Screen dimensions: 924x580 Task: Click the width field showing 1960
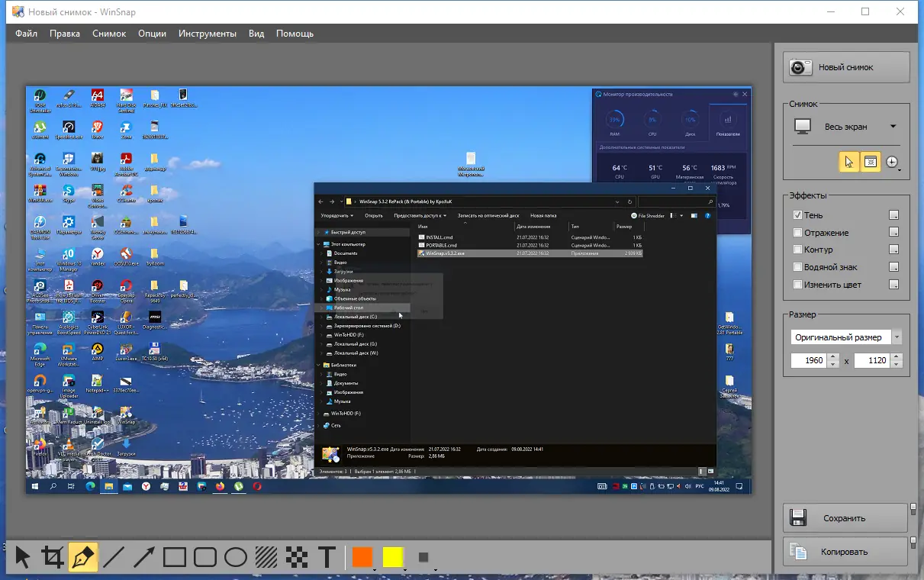tap(808, 361)
